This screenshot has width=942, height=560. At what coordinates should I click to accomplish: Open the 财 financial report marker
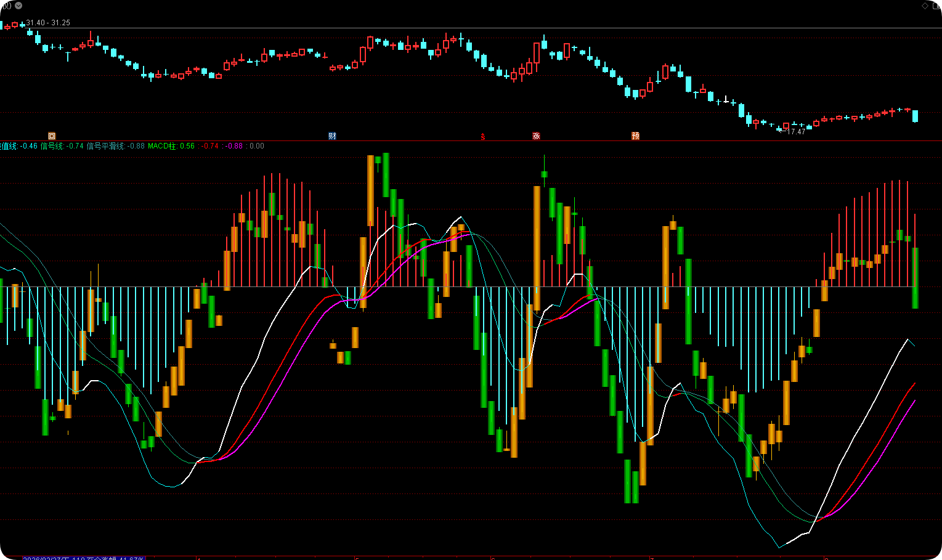(332, 136)
